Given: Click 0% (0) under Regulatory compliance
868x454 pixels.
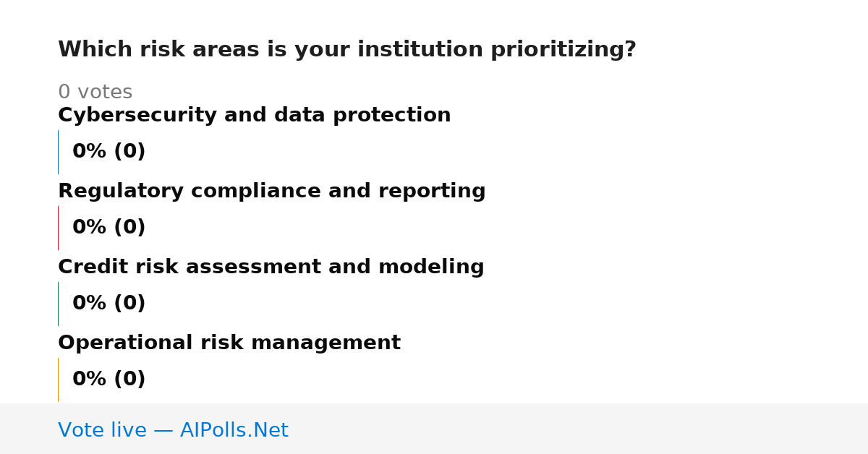Looking at the screenshot, I should [109, 228].
